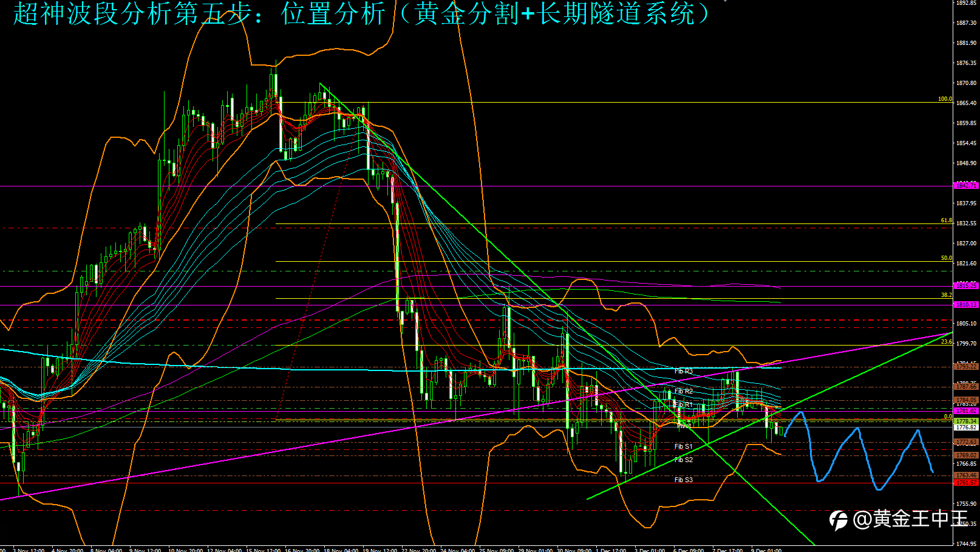The image size is (980, 552).
Task: Click the 1821.60 price axis value
Action: 966,264
